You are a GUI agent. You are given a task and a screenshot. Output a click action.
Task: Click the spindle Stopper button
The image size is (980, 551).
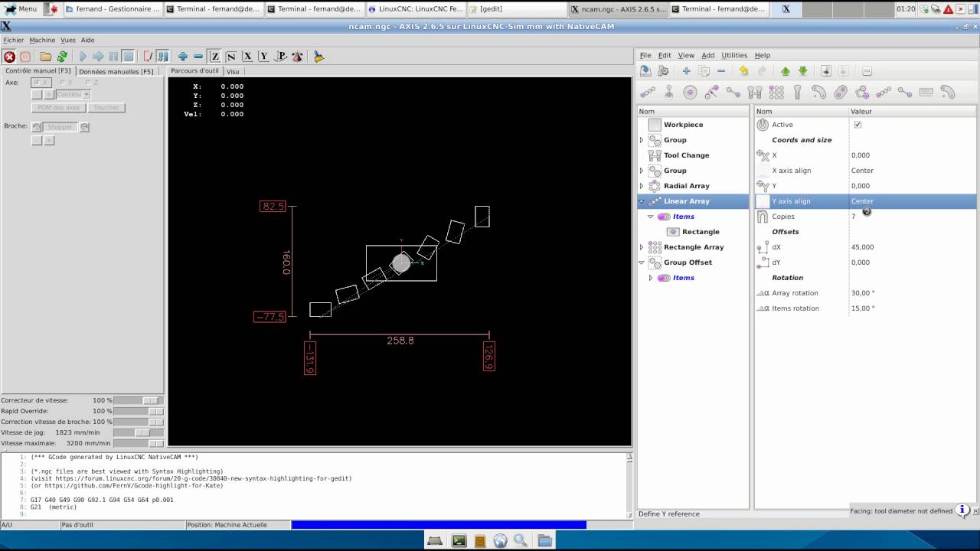pyautogui.click(x=60, y=127)
